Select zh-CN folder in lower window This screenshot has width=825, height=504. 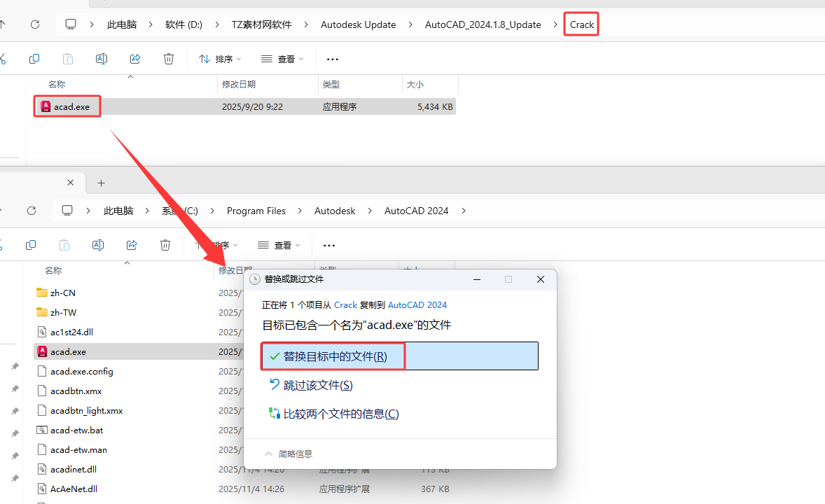click(56, 293)
